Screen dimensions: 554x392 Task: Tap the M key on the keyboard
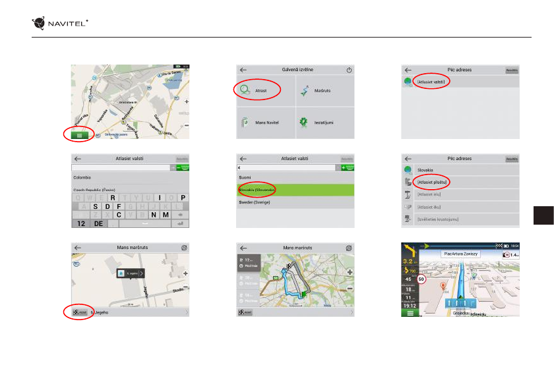[166, 215]
